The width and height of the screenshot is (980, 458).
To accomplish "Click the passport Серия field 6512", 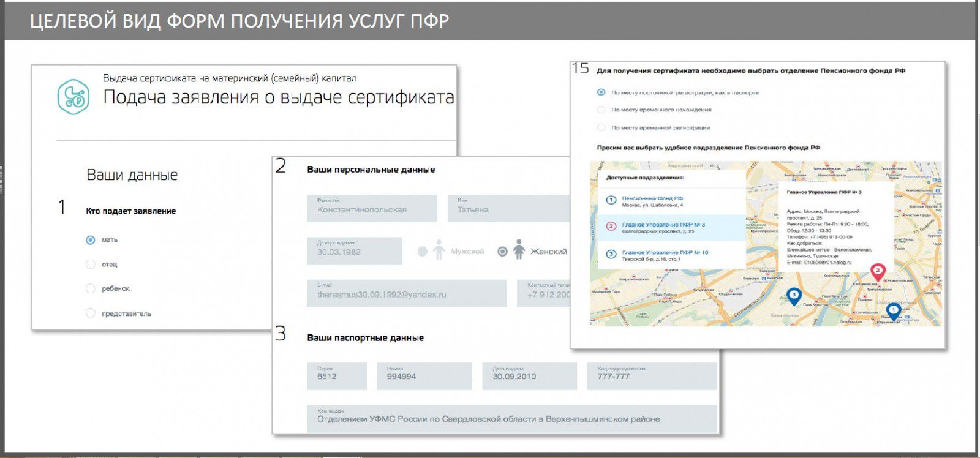I will (337, 376).
